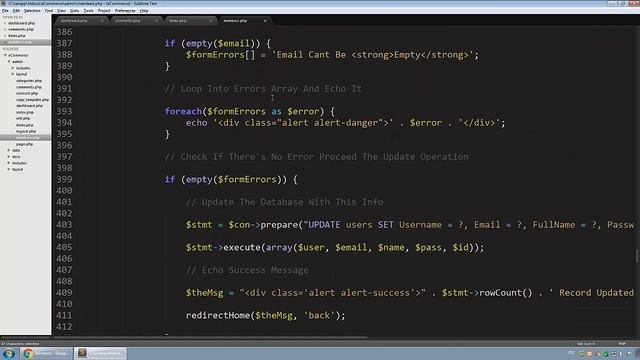Open the Edit menu
This screenshot has height=360, width=640.
pos(16,11)
